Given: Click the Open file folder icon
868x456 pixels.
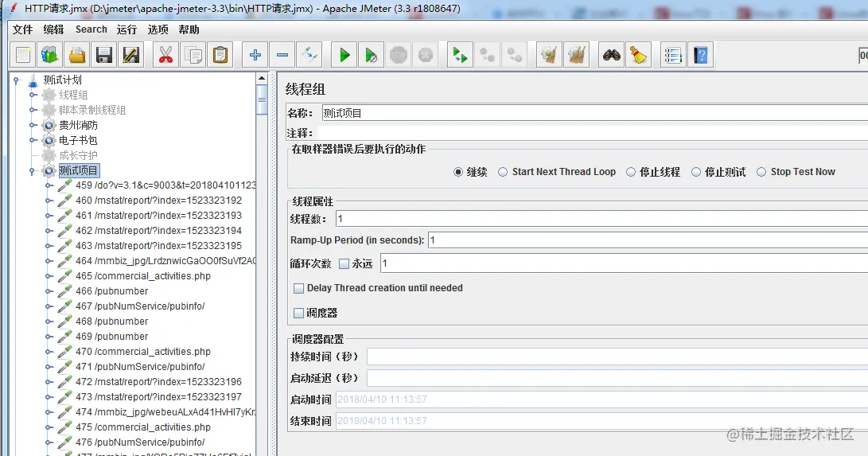Looking at the screenshot, I should [77, 55].
